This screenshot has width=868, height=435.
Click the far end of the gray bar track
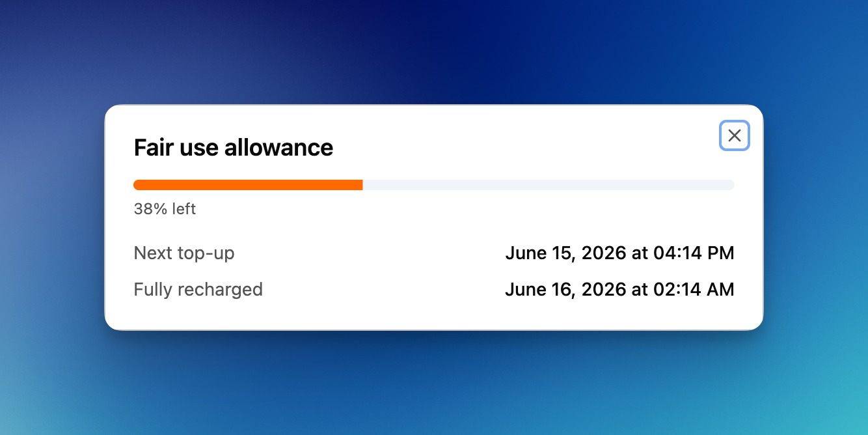coord(731,185)
